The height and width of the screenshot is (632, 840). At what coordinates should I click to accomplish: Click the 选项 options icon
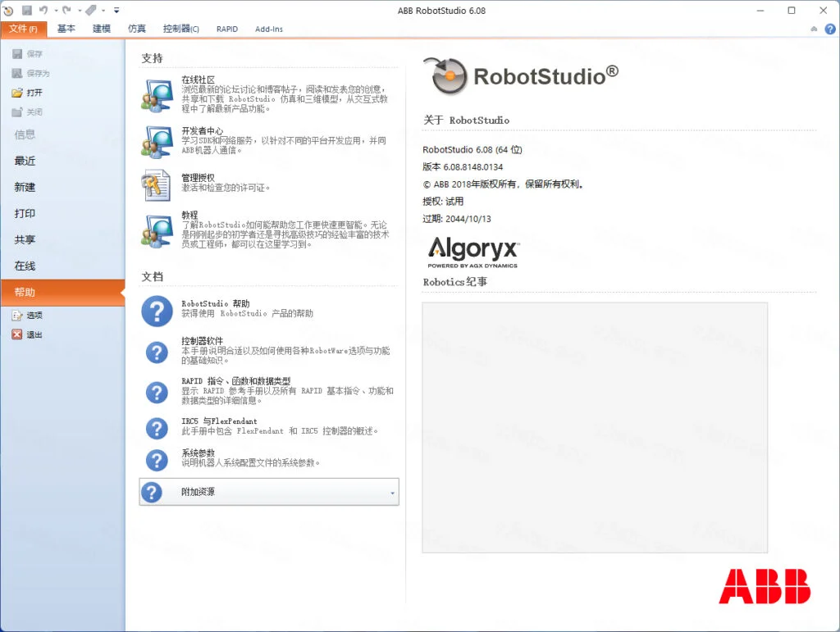coord(17,316)
